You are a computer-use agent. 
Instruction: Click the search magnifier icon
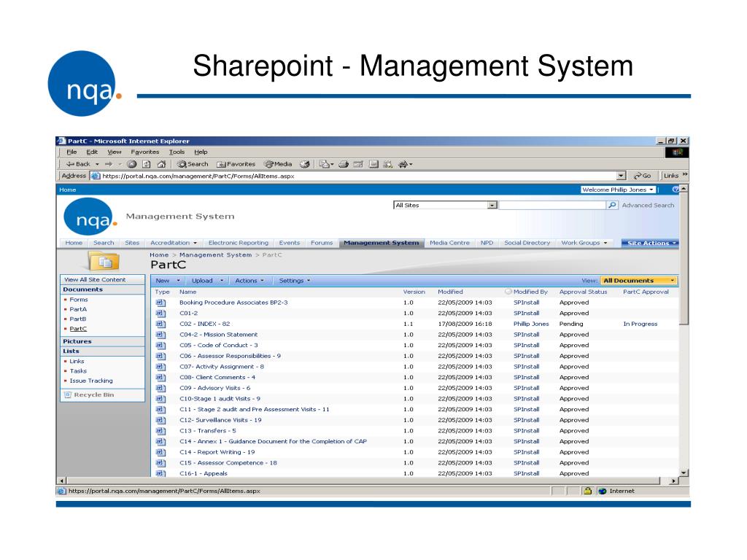612,205
